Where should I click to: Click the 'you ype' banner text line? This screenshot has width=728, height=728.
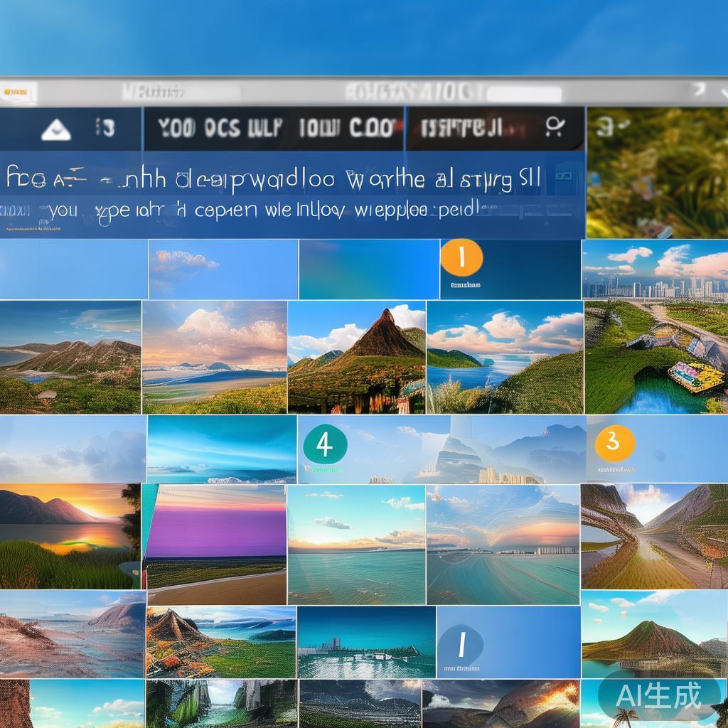(250, 210)
